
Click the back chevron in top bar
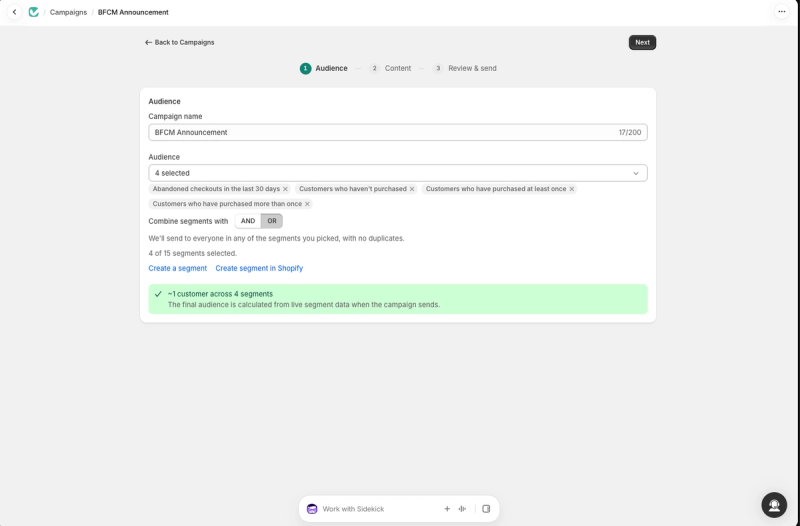tap(14, 12)
